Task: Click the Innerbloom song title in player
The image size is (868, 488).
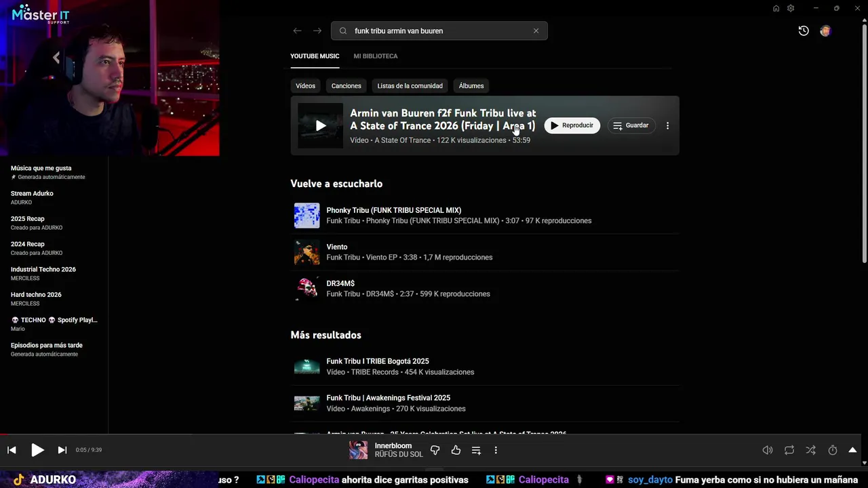Action: 393,446
